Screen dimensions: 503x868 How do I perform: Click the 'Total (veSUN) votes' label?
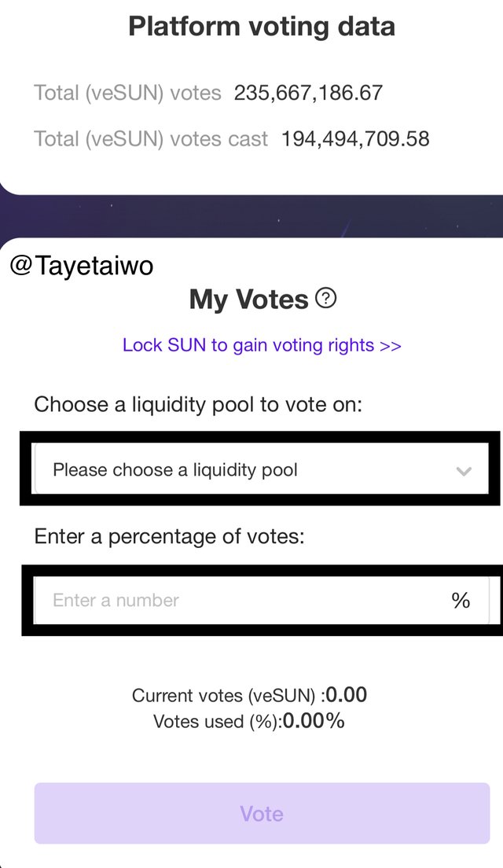coord(127,93)
